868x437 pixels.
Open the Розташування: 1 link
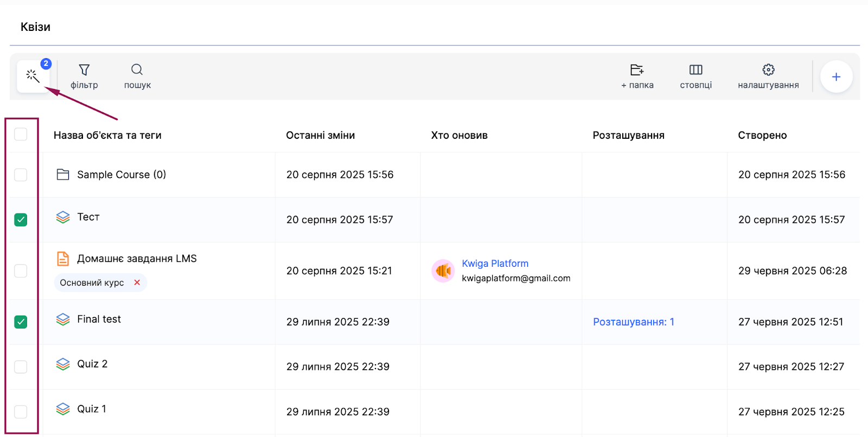pyautogui.click(x=633, y=322)
